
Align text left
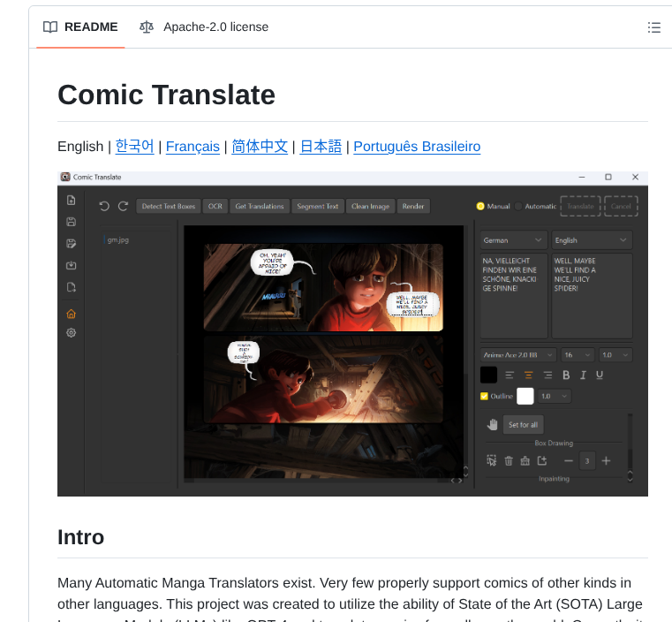(x=510, y=375)
